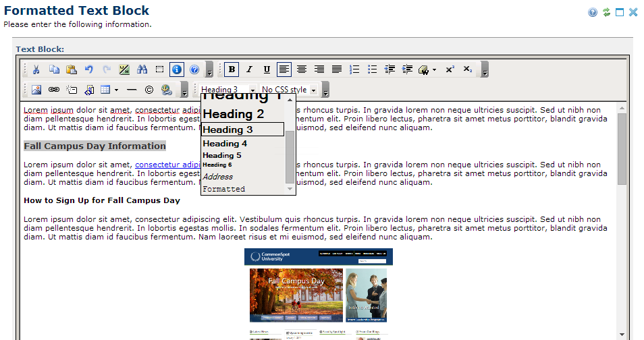The width and height of the screenshot is (644, 340).
Task: Click the document code snippet icon
Action: coord(89,90)
